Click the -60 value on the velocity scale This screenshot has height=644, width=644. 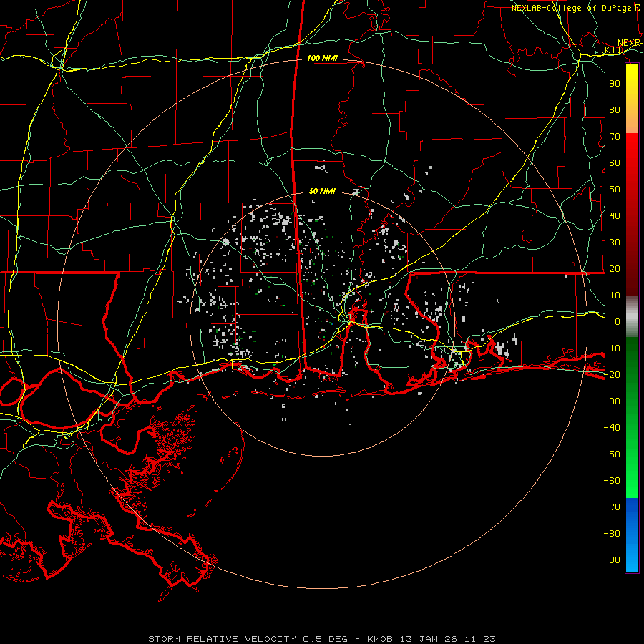[x=612, y=481]
